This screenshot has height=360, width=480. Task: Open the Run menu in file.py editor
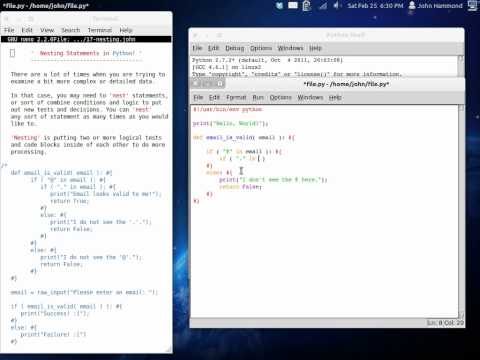click(x=258, y=97)
